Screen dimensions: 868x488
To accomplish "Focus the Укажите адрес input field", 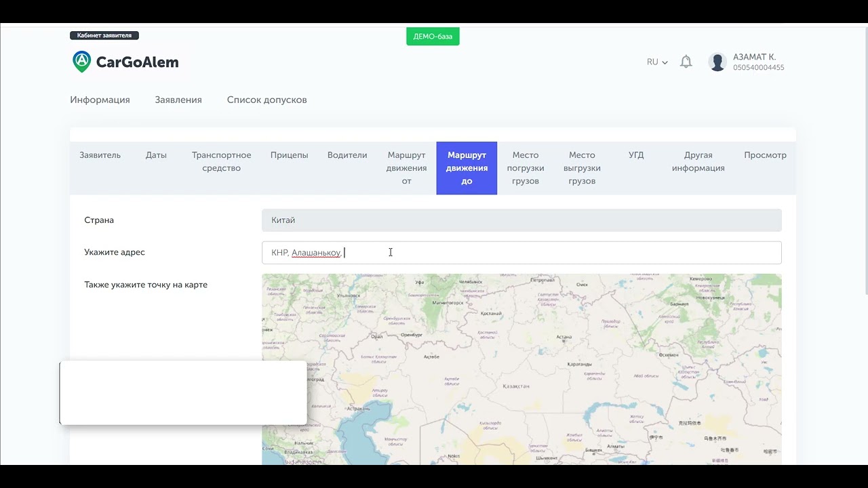I will tap(521, 252).
